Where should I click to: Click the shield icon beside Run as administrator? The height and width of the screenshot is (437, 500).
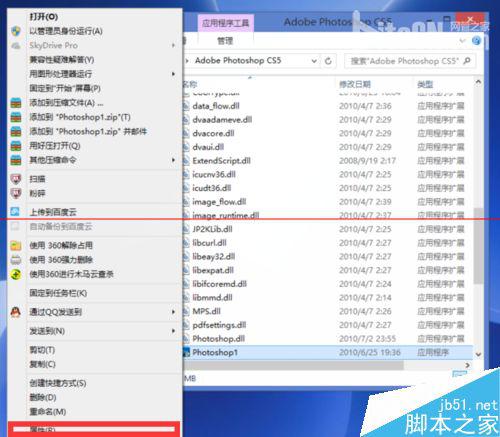(16, 31)
